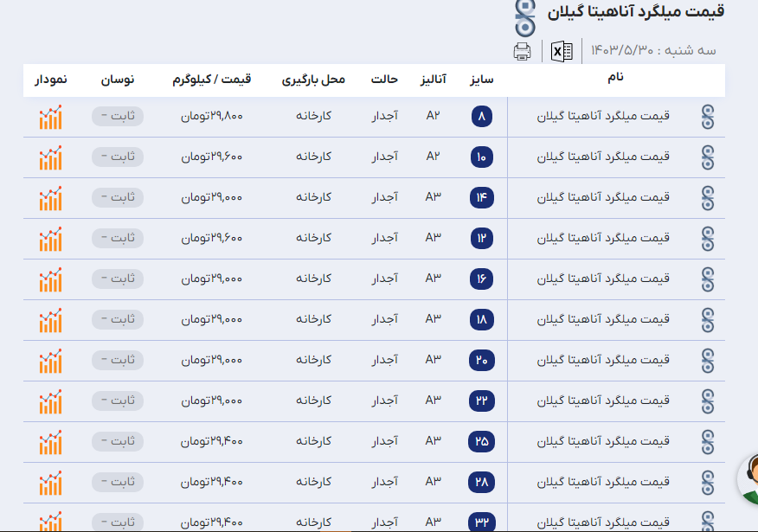View chart icon for size 25 rebar
Viewport: 758px width, 532px height.
pos(50,442)
